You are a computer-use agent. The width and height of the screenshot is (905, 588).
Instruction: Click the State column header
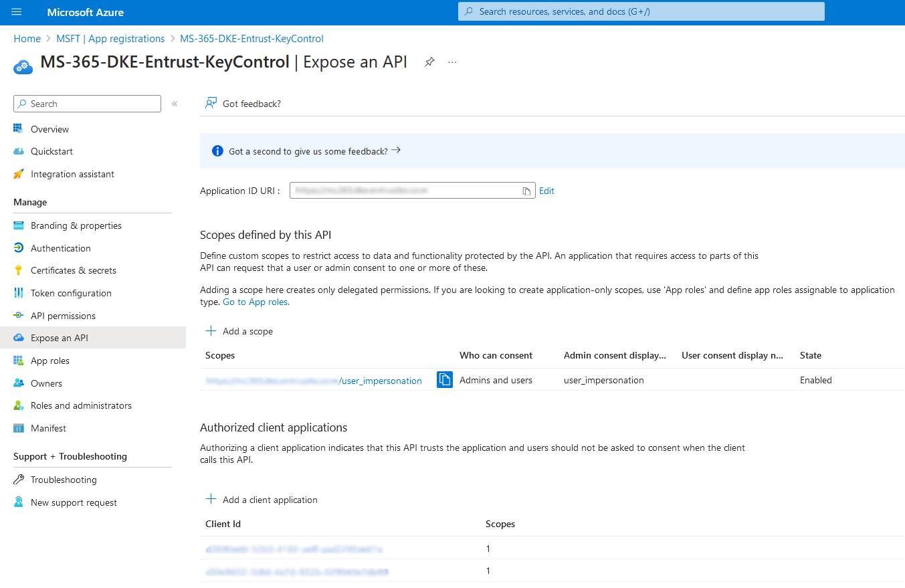(811, 355)
